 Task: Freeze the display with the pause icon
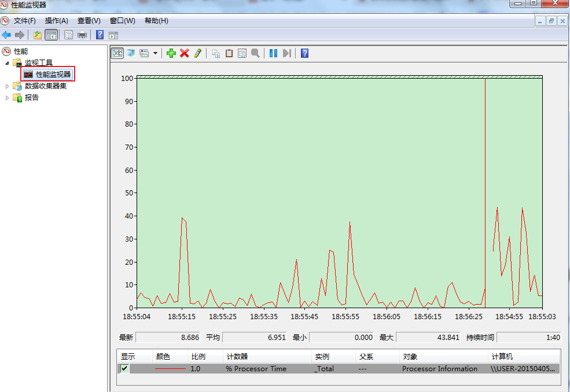(x=273, y=53)
